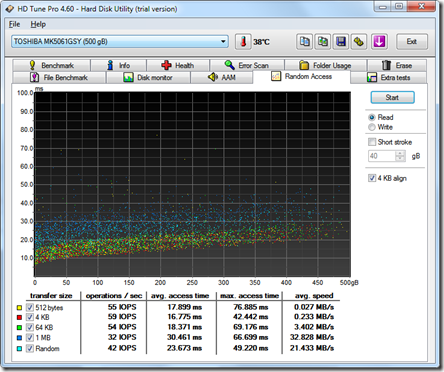Screen dimensions: 444x372
Task: Open the Help menu
Action: coord(38,24)
